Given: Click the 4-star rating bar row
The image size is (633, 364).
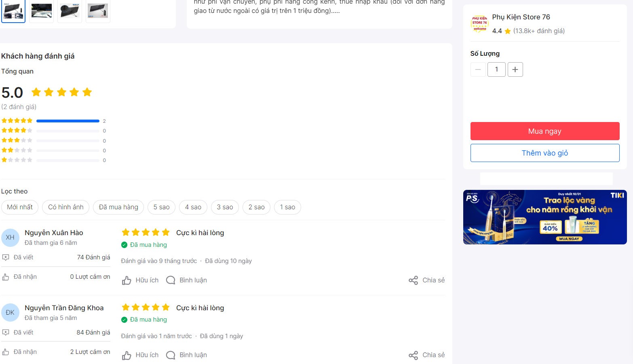Looking at the screenshot, I should pyautogui.click(x=54, y=130).
